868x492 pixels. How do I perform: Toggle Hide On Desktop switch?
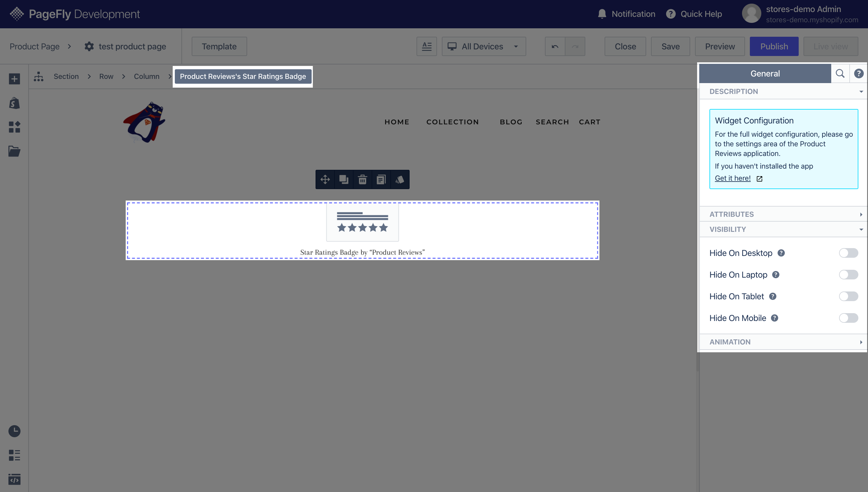(848, 253)
